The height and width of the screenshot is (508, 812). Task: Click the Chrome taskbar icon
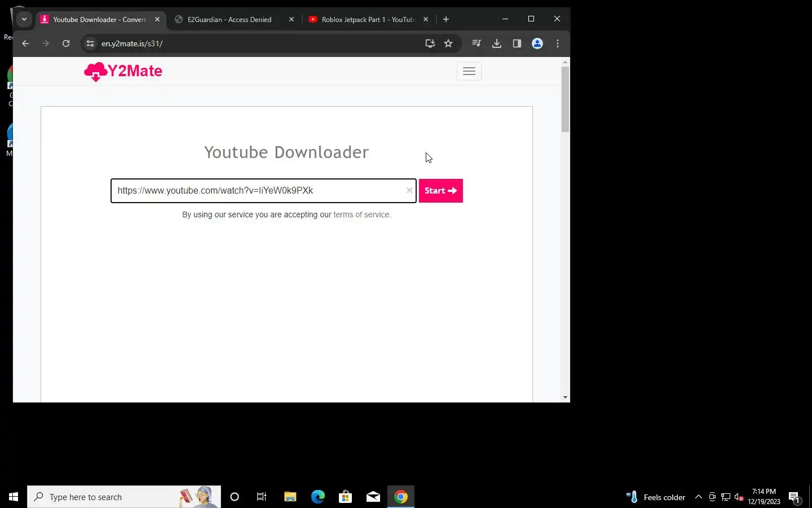coord(401,497)
